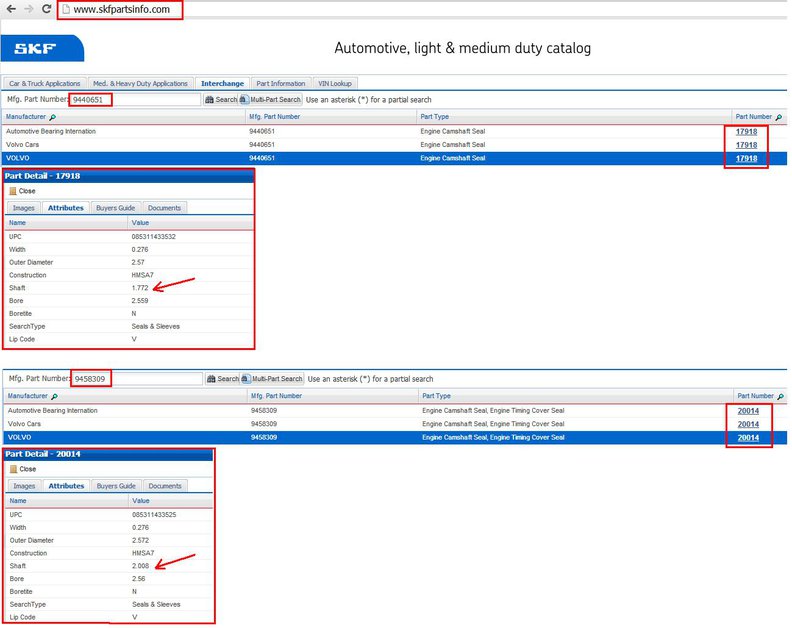
Task: Switch to the VIN Lookup tab
Action: click(334, 84)
